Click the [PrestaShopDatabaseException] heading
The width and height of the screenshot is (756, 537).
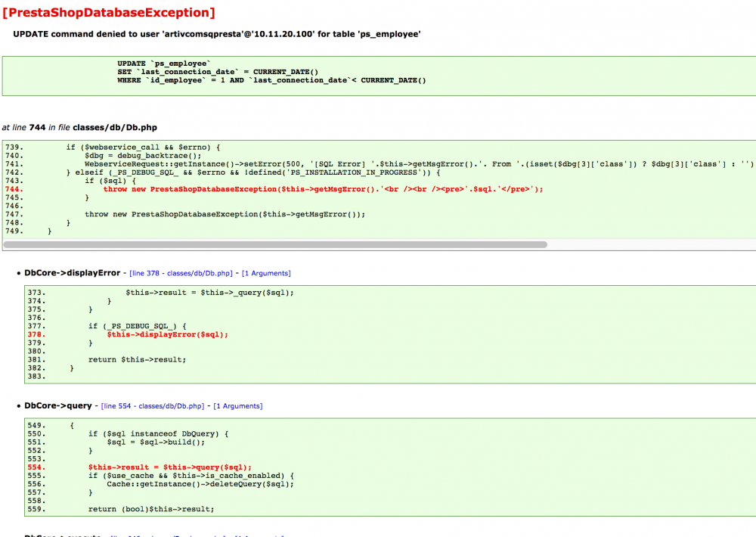pyautogui.click(x=109, y=13)
